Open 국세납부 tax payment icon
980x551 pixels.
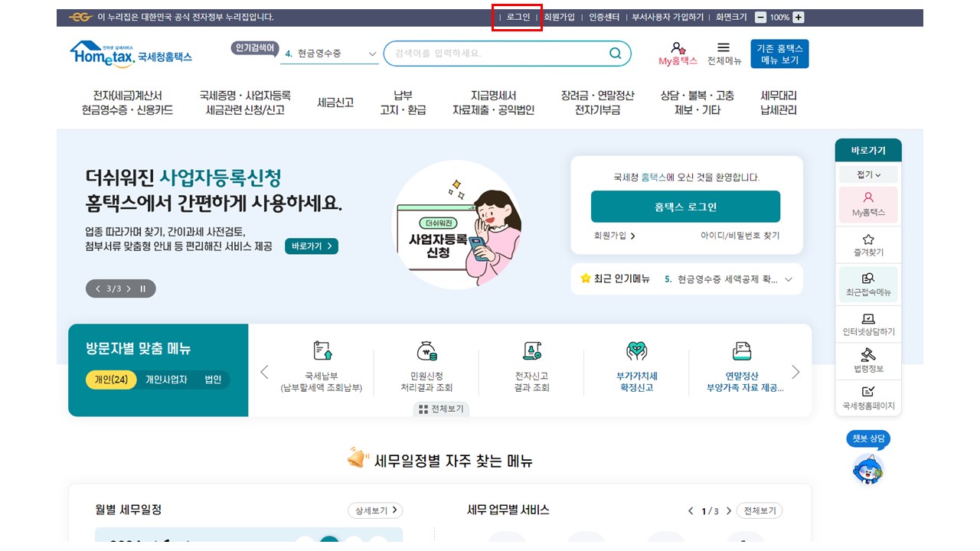point(322,366)
